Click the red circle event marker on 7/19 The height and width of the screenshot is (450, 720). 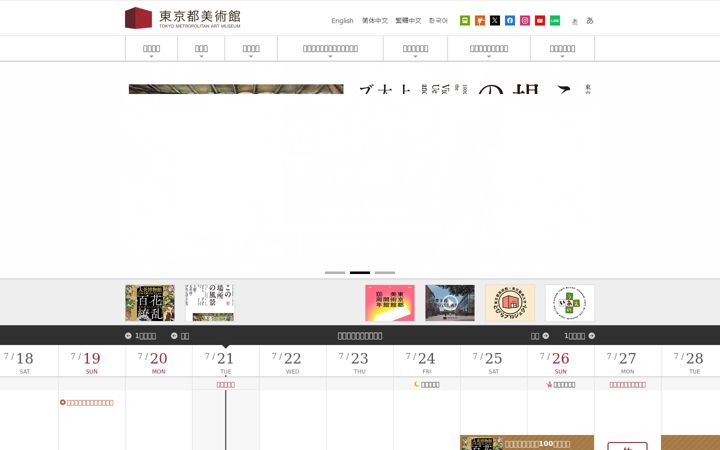tap(62, 402)
